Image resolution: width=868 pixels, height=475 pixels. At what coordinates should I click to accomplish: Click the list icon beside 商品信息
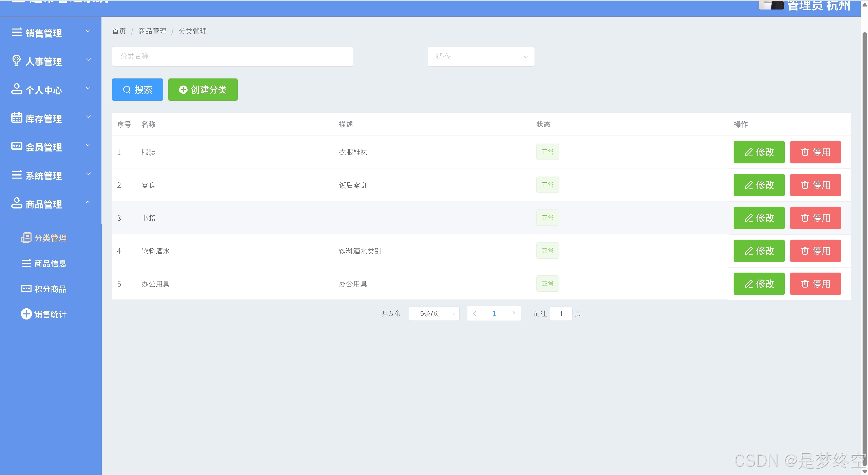click(x=26, y=263)
